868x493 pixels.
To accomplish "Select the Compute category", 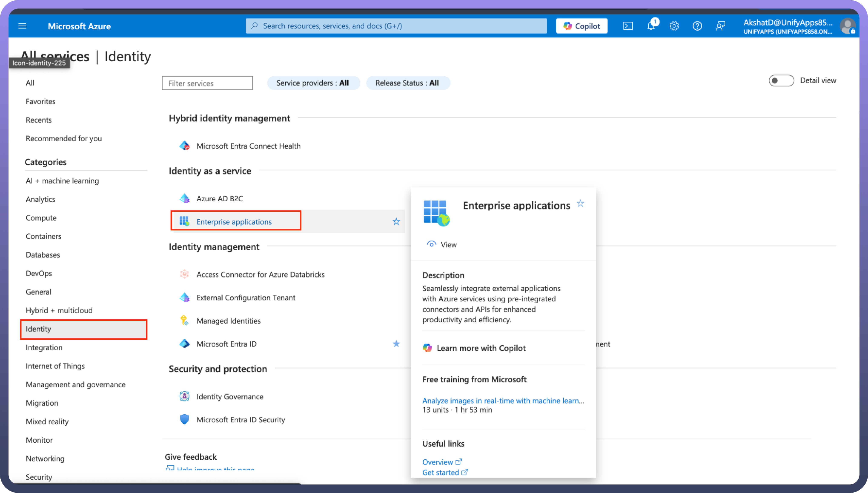I will tap(41, 218).
